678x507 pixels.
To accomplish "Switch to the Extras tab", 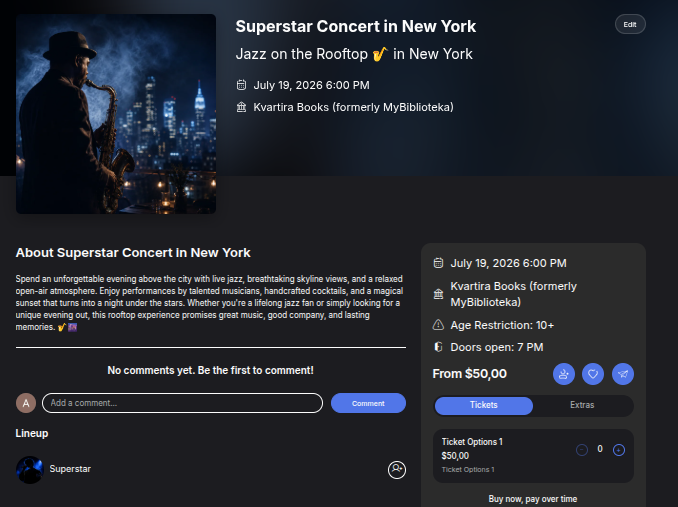I will pos(582,405).
